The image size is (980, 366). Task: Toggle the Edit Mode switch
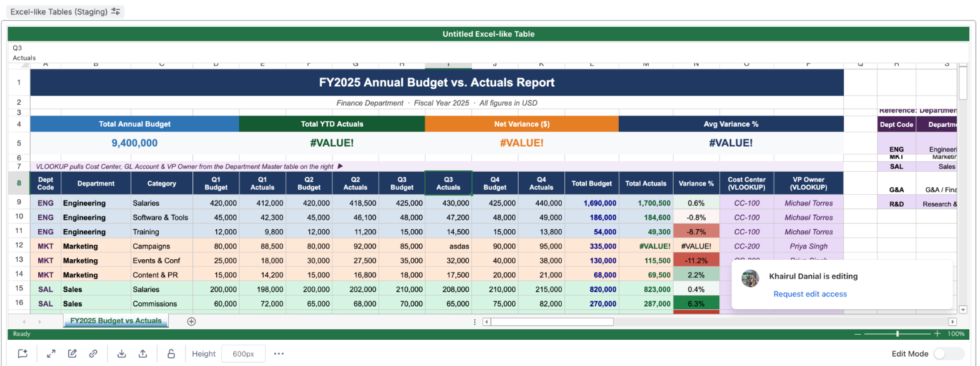(x=949, y=354)
